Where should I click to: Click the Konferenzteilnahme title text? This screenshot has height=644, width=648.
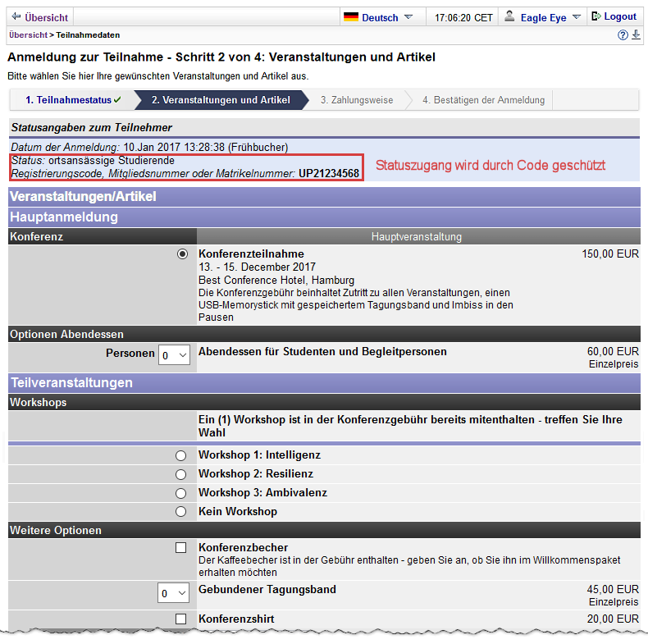click(251, 253)
